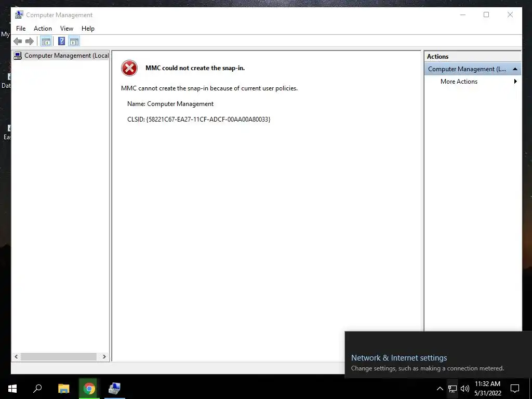Click the red error X icon
532x399 pixels.
pyautogui.click(x=129, y=68)
